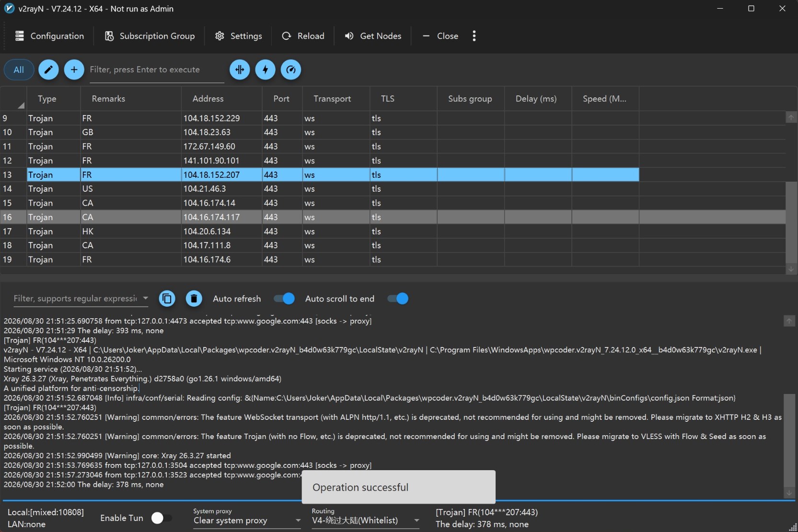Click Get Nodes in the toolbar
The height and width of the screenshot is (532, 798).
pos(373,36)
